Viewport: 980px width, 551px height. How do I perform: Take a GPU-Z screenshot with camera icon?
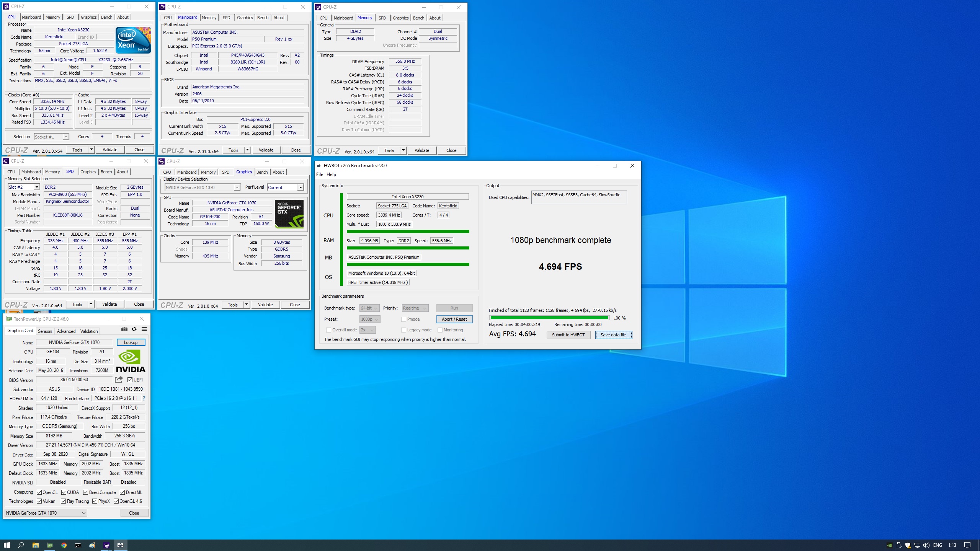click(124, 329)
